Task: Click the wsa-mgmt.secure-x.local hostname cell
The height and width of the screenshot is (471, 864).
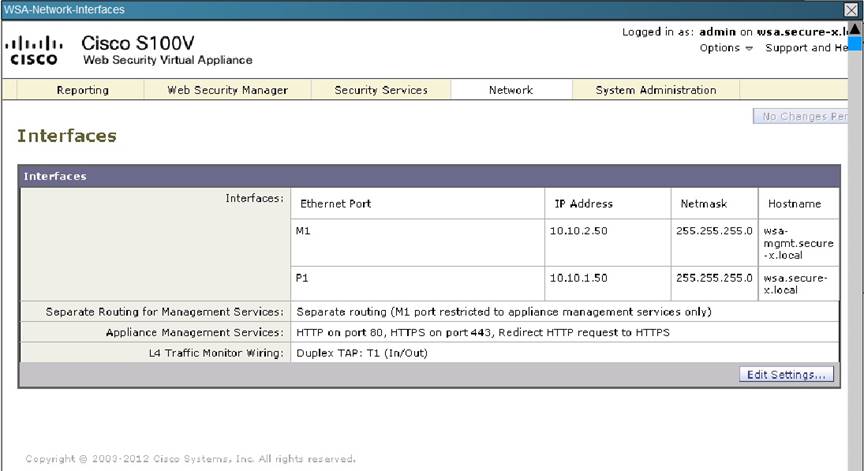Action: (x=797, y=242)
